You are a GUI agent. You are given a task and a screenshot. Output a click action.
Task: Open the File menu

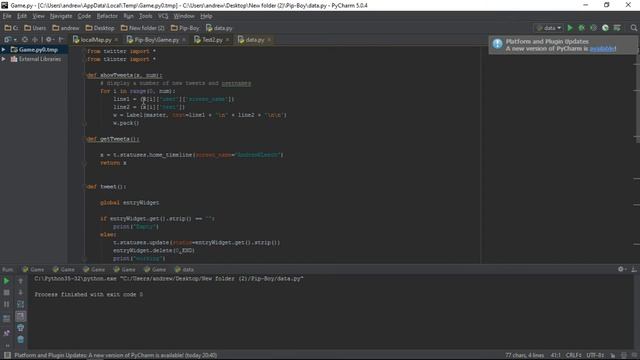click(7, 16)
